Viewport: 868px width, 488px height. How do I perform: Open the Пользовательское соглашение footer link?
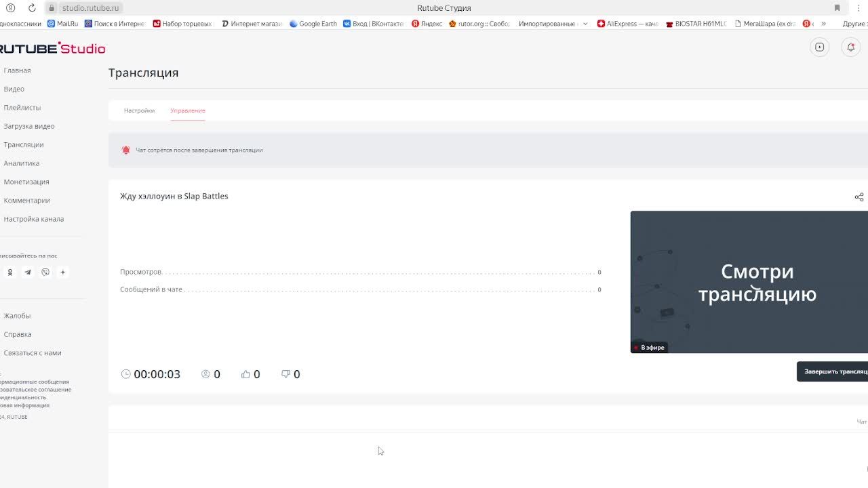click(x=35, y=390)
